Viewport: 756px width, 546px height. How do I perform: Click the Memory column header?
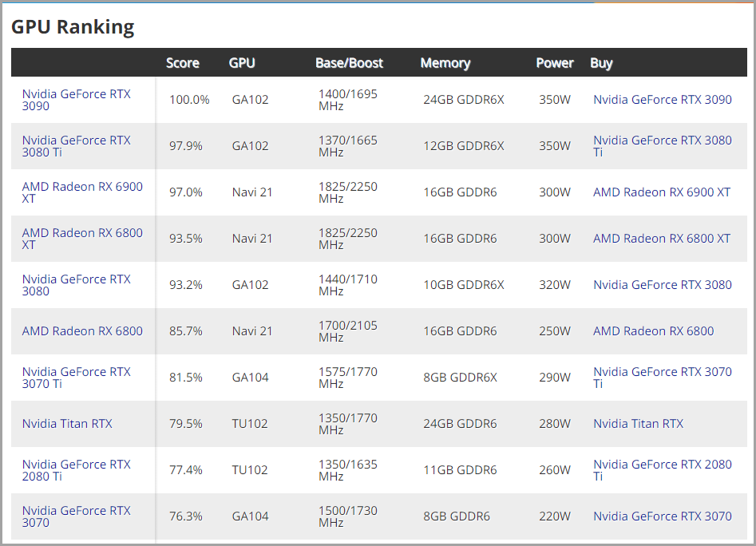click(445, 63)
